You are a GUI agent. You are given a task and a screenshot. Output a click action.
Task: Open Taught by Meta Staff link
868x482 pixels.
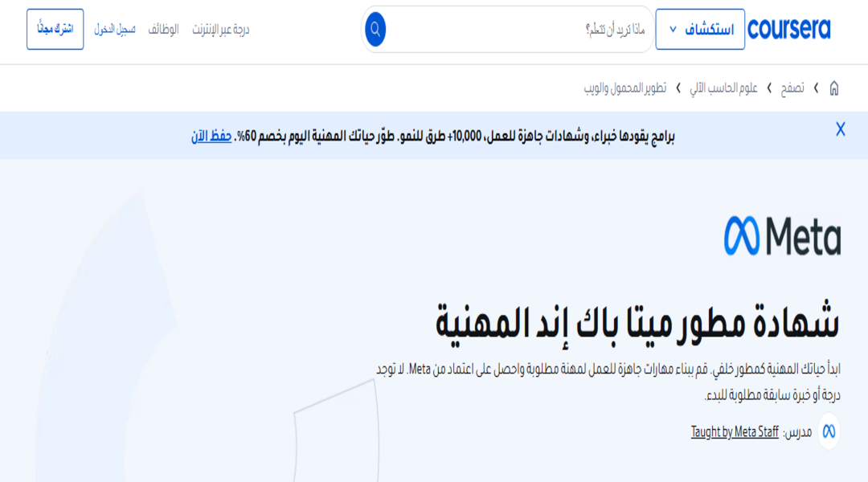click(x=735, y=431)
